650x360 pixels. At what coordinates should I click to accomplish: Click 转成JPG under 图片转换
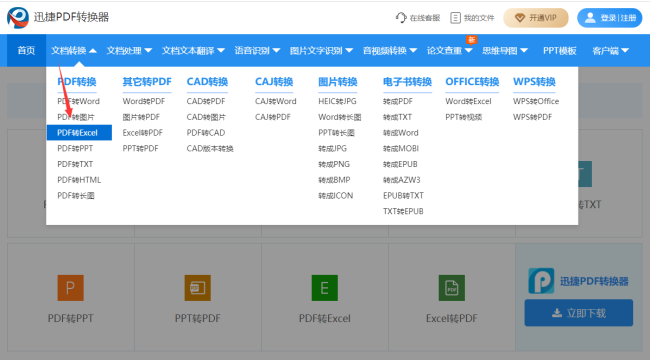click(x=332, y=148)
